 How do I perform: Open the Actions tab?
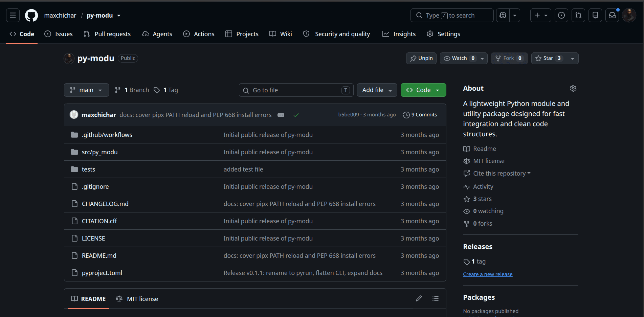click(x=199, y=34)
